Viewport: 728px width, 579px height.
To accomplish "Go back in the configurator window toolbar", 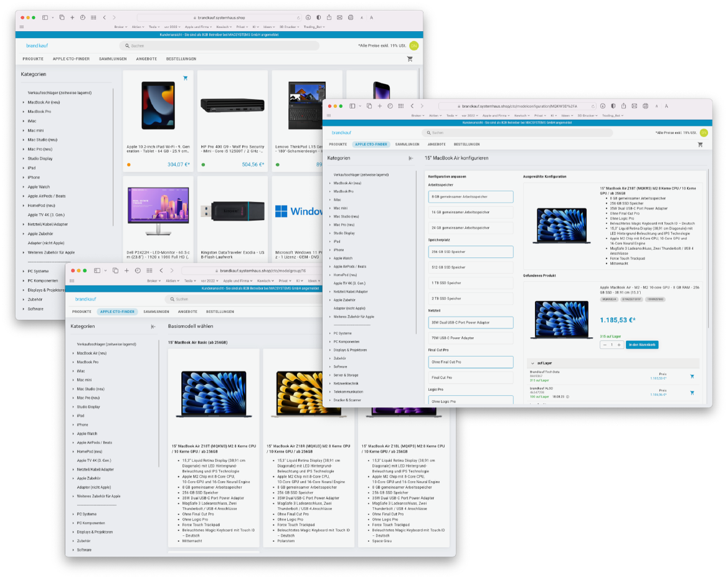I will pyautogui.click(x=412, y=106).
